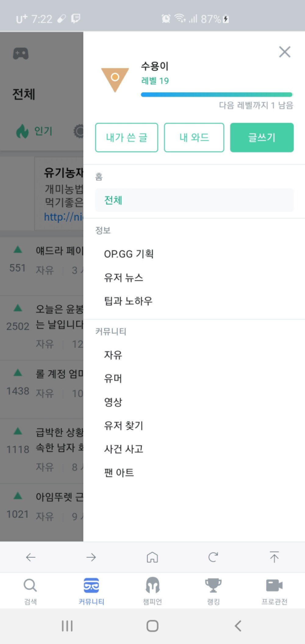Image resolution: width=305 pixels, height=644 pixels.
Task: Tap the game controller icon
Action: click(x=21, y=54)
